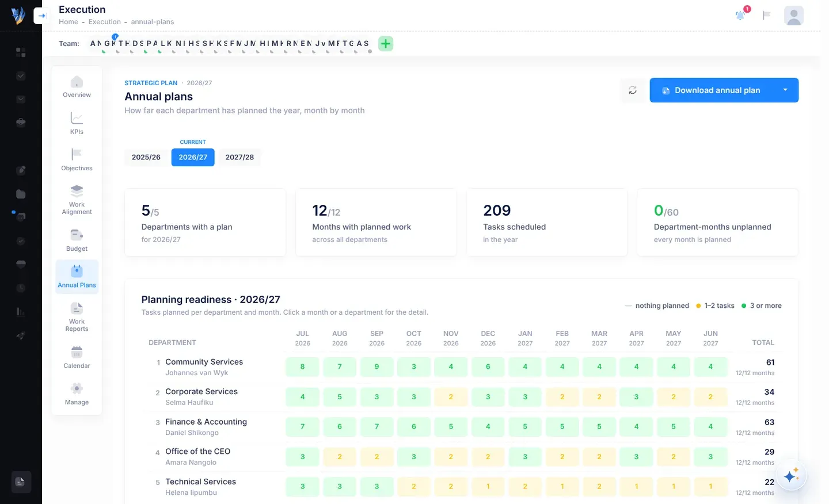Open the user profile avatar
This screenshot has height=504, width=829.
click(x=794, y=16)
